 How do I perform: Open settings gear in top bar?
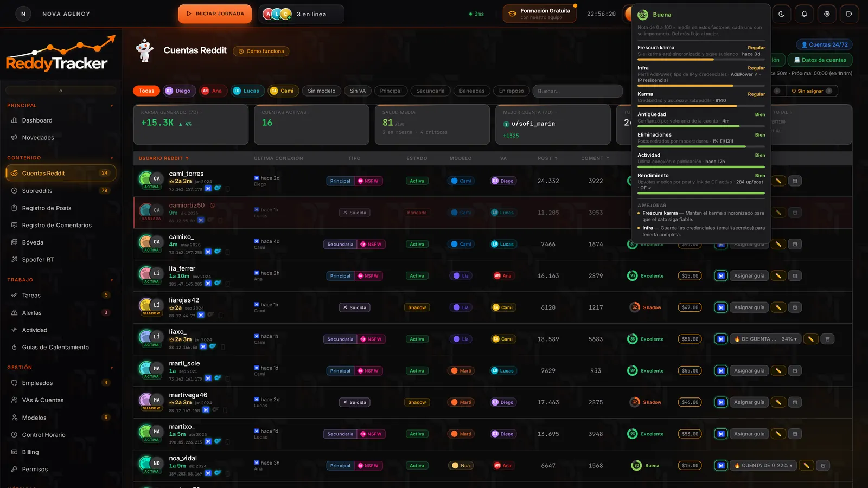click(x=827, y=14)
